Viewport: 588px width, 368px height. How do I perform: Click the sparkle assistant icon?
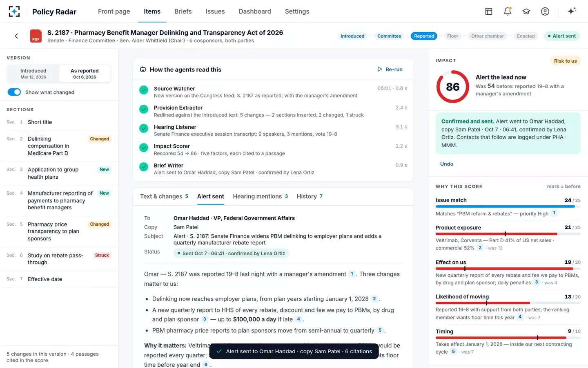tap(572, 11)
